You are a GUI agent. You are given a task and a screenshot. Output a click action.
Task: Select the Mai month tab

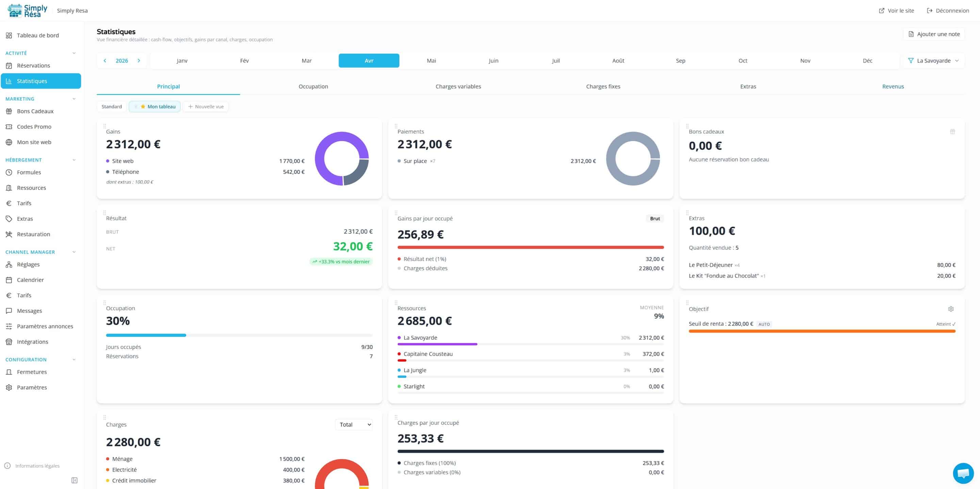tap(431, 61)
